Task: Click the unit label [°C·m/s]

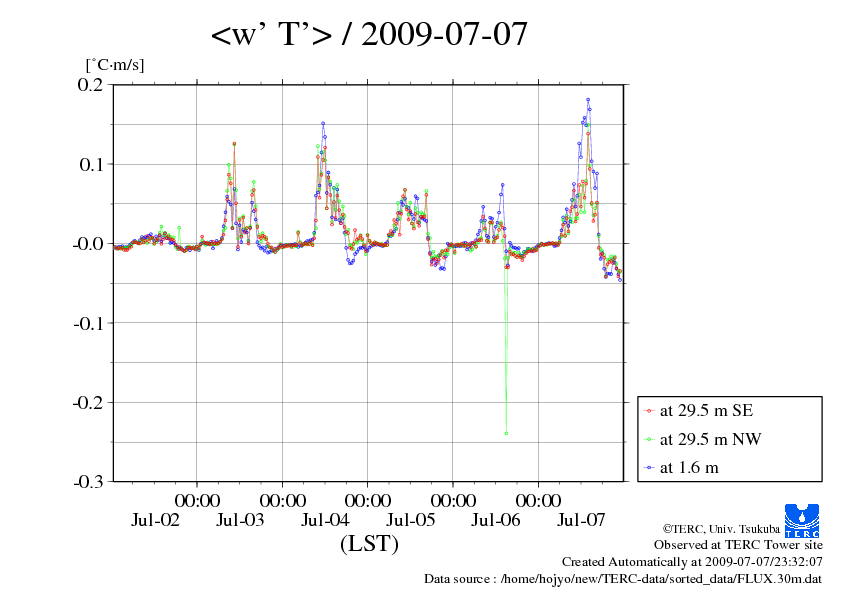Action: point(115,65)
